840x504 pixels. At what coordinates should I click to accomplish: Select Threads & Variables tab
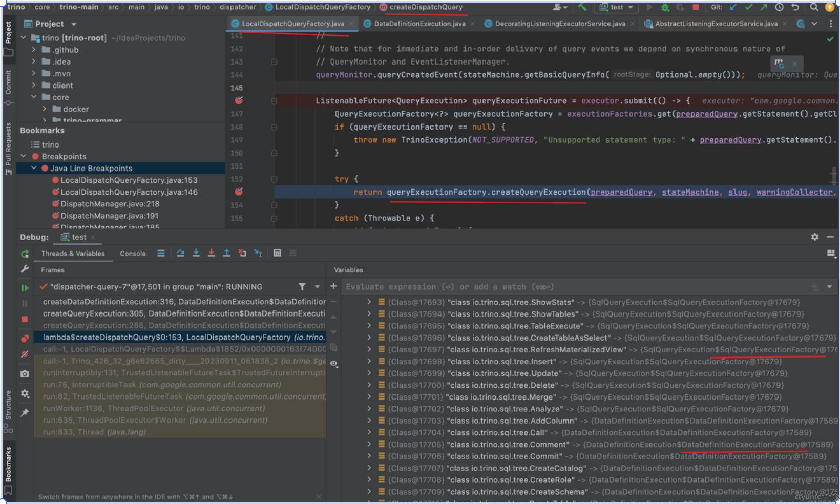click(73, 254)
